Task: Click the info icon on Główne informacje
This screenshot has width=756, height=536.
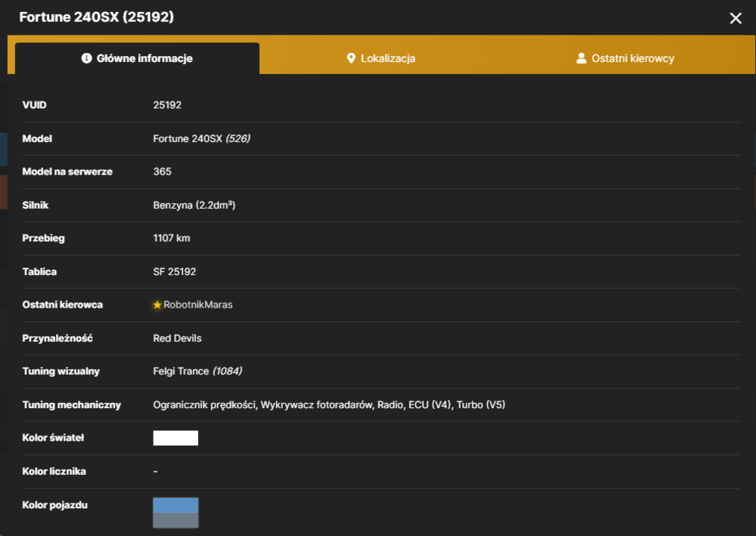Action: pyautogui.click(x=87, y=58)
